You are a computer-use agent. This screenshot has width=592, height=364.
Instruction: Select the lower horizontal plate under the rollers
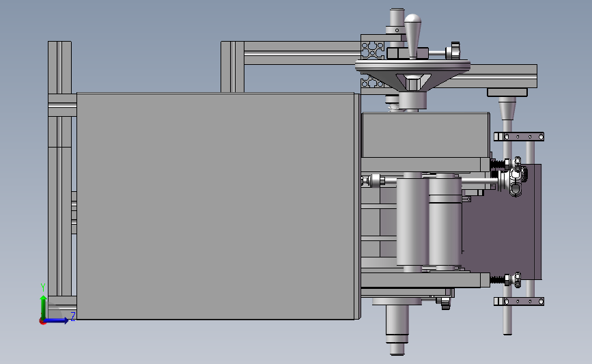coord(425,280)
